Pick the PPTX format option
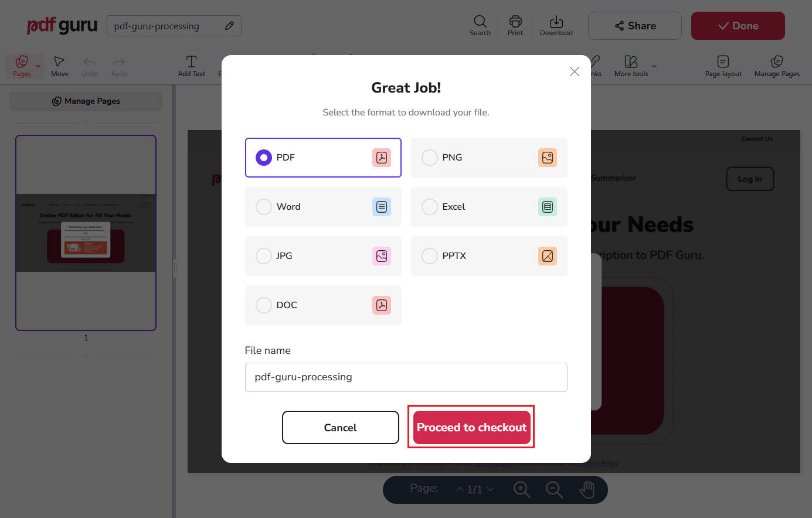 point(489,256)
